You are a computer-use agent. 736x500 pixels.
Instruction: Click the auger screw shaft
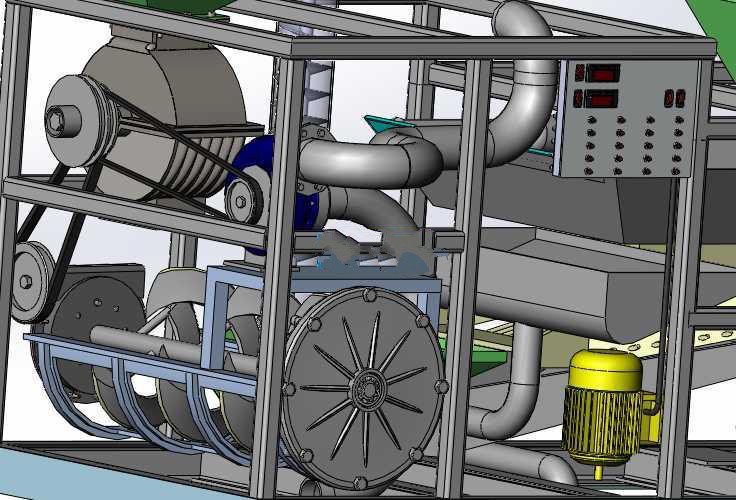[174, 350]
